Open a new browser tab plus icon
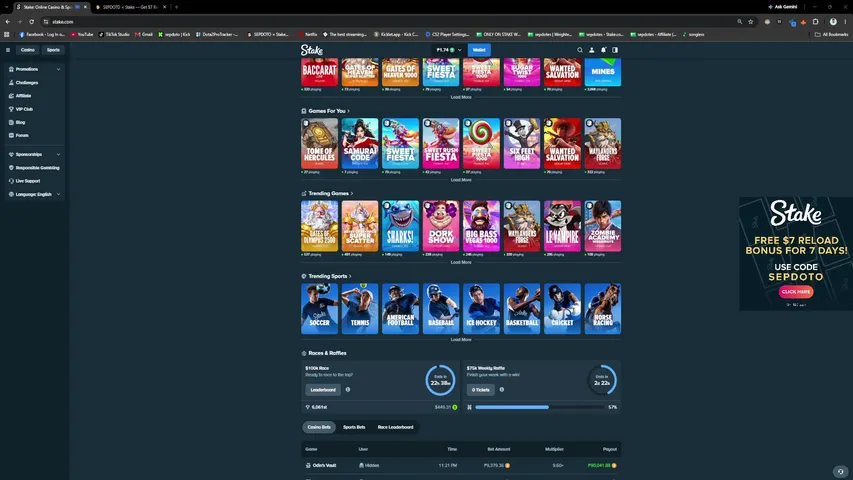Image resolution: width=853 pixels, height=480 pixels. 176,7
